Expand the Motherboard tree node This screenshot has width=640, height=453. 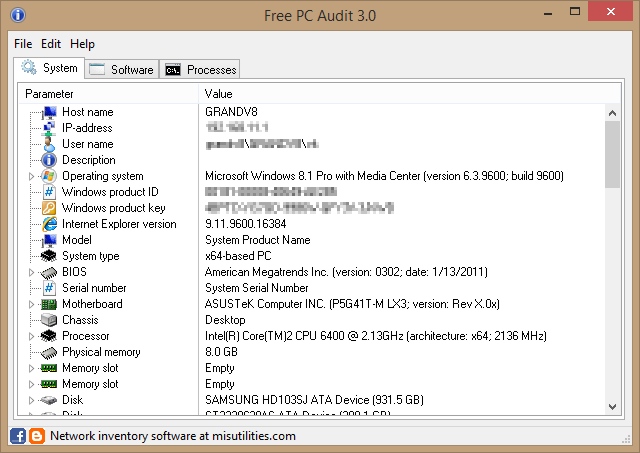click(x=31, y=304)
